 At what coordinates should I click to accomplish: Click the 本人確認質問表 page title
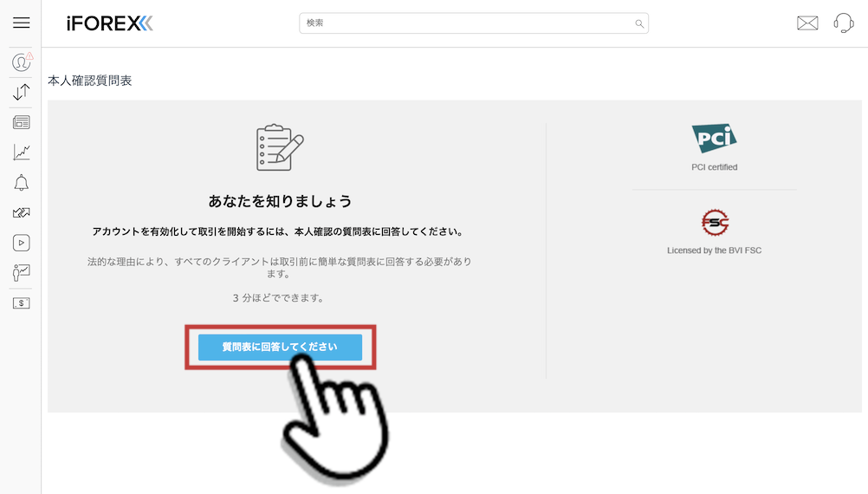(x=90, y=81)
